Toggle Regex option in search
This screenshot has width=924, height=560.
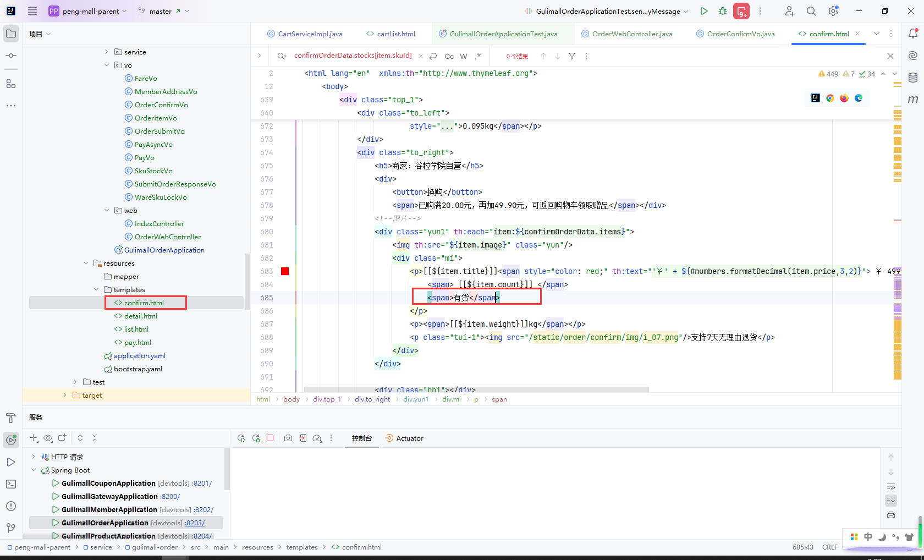tap(478, 56)
